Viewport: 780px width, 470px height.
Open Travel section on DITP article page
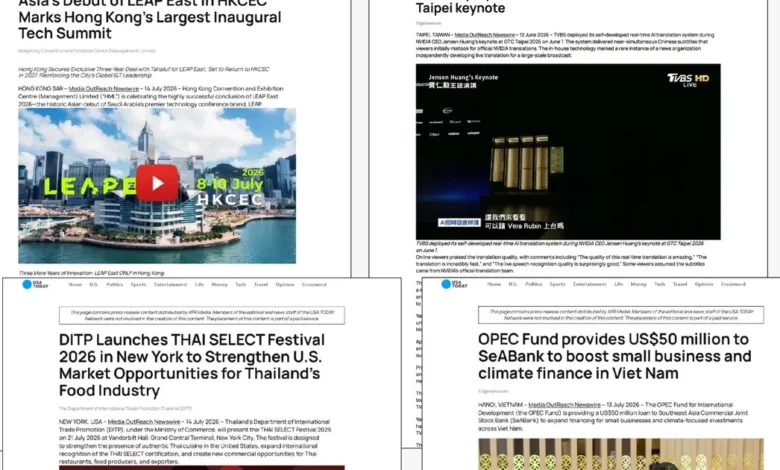click(261, 284)
